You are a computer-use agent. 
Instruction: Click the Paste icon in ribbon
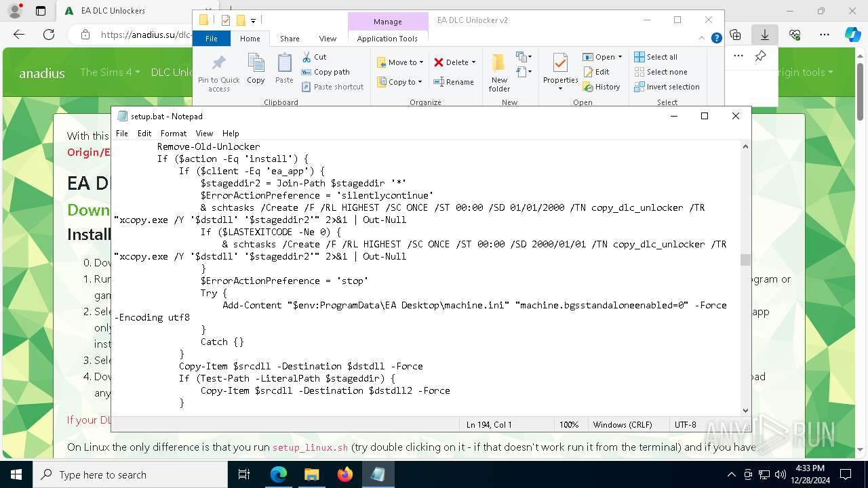click(x=284, y=69)
